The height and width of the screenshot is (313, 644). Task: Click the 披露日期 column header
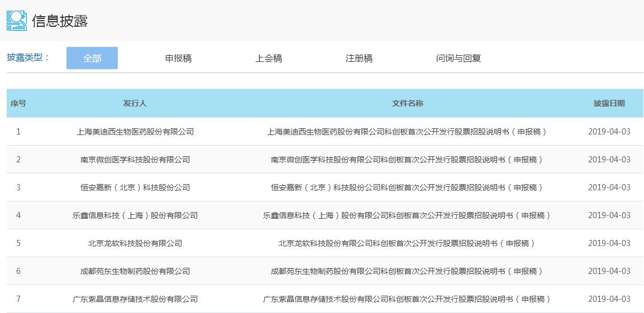click(x=609, y=103)
